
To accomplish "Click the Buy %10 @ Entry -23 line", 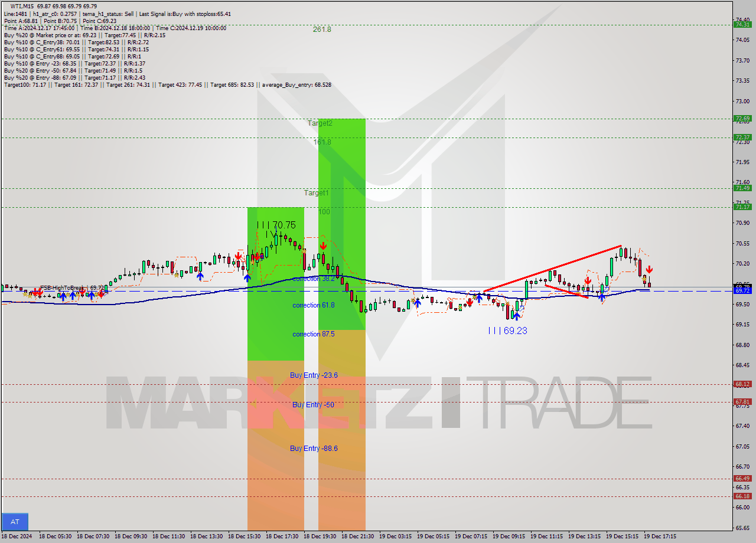I will [75, 63].
